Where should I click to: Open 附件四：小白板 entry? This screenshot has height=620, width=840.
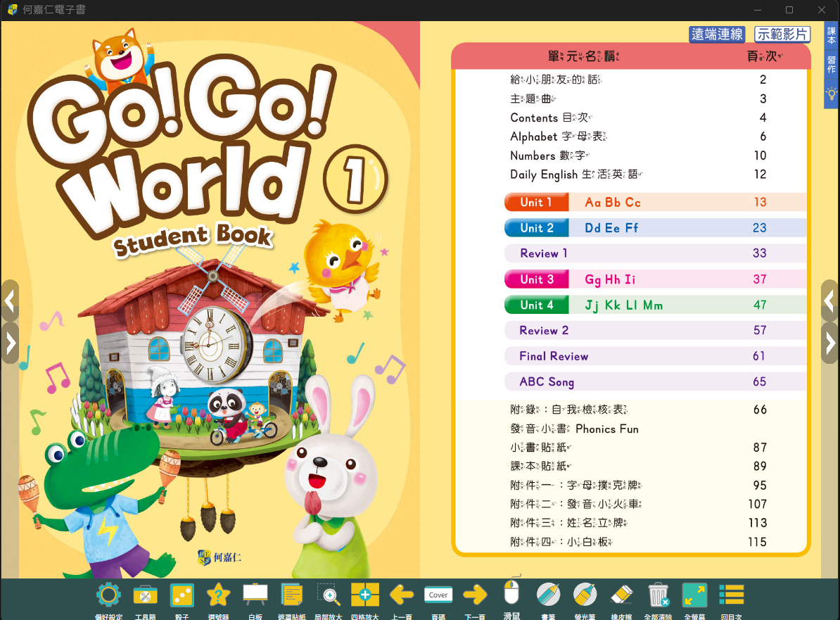coord(639,542)
